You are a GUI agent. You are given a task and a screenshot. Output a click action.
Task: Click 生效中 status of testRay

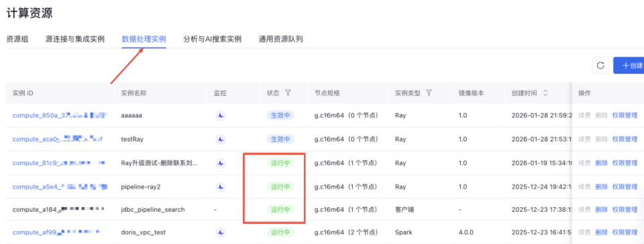[280, 139]
